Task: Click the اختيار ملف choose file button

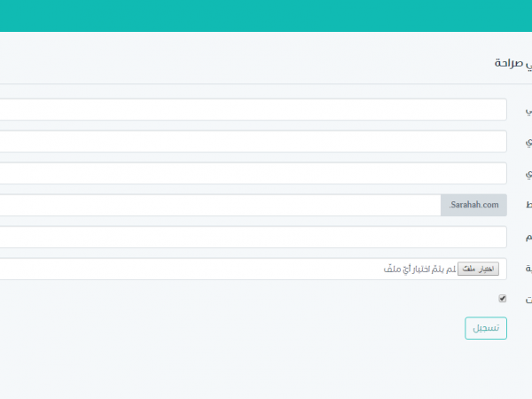Action: 479,269
